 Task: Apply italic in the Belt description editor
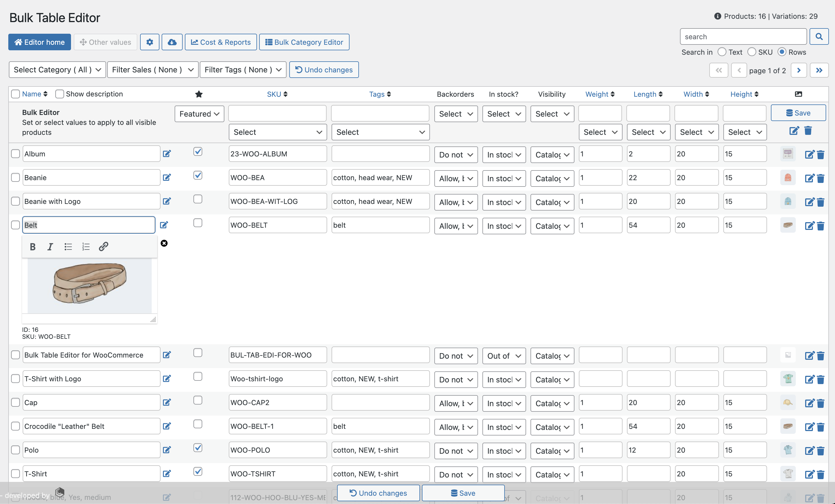click(x=50, y=246)
